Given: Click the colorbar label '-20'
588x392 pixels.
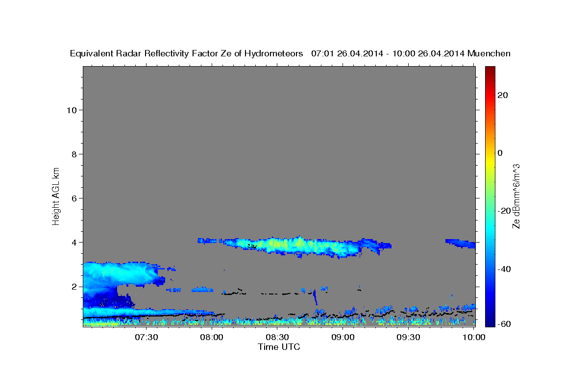Looking at the screenshot, I should click(x=505, y=211).
